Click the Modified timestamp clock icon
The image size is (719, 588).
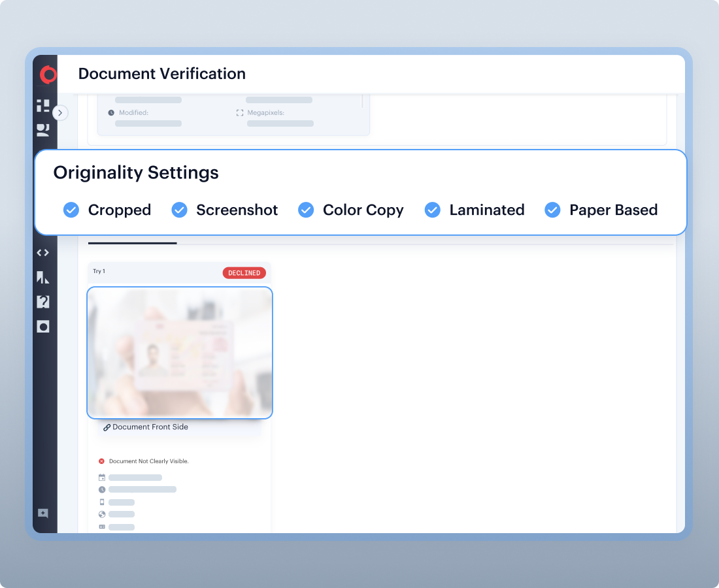point(111,112)
